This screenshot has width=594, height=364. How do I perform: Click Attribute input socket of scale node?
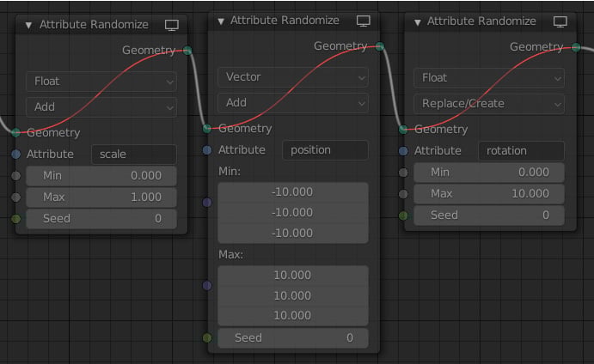[x=16, y=154]
